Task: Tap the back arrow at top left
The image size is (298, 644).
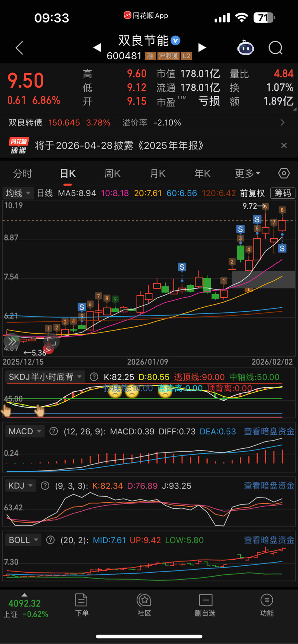Action: click(19, 48)
